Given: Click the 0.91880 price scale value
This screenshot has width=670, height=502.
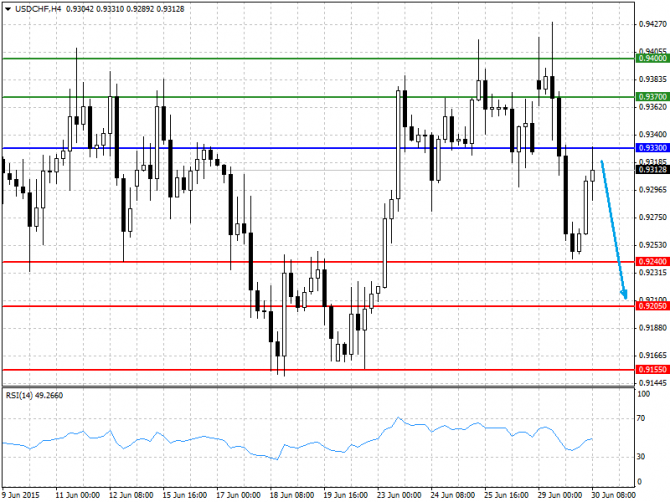Looking at the screenshot, I should (652, 328).
